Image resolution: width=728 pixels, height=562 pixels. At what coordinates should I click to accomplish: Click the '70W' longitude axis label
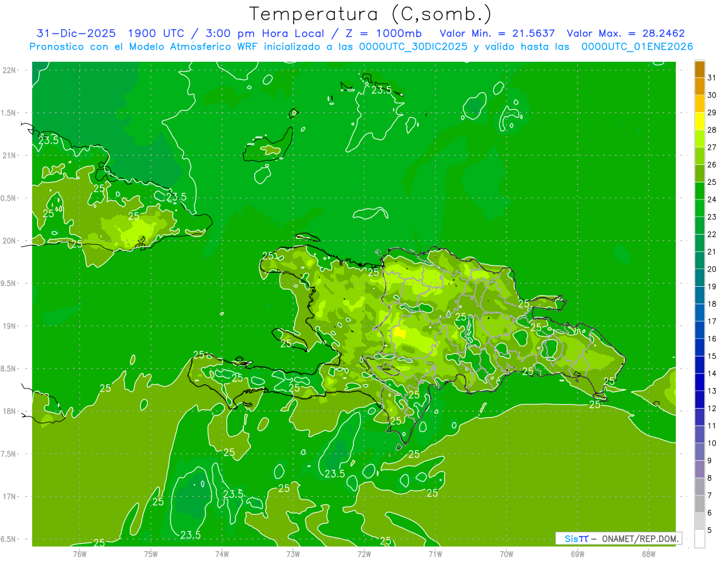click(x=507, y=554)
